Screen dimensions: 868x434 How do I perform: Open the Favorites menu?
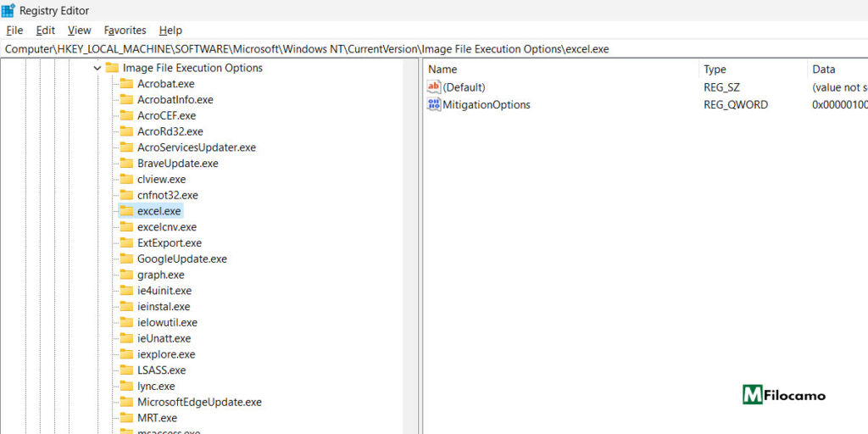click(x=125, y=31)
